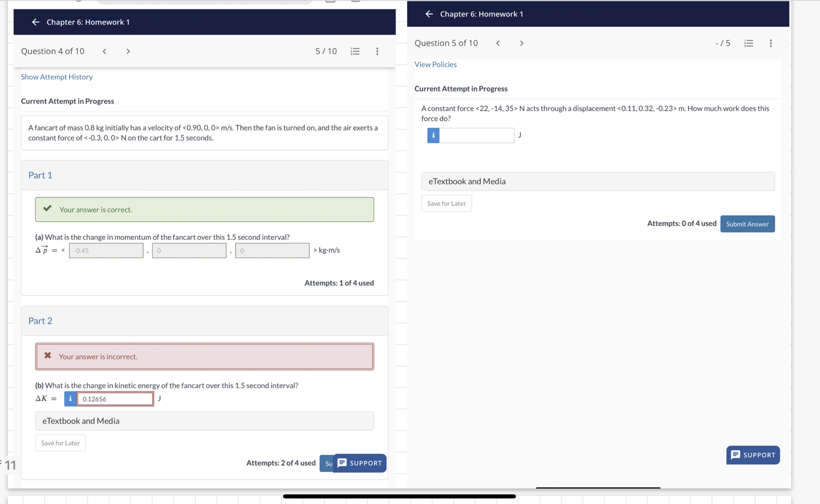
Task: Open three-dot menu for Question 5
Action: tap(770, 43)
